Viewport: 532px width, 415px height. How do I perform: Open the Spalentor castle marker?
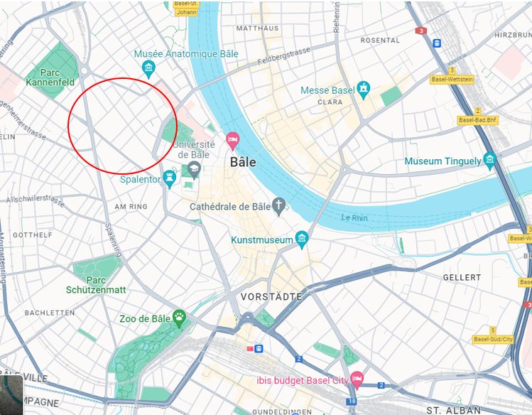[x=169, y=179]
